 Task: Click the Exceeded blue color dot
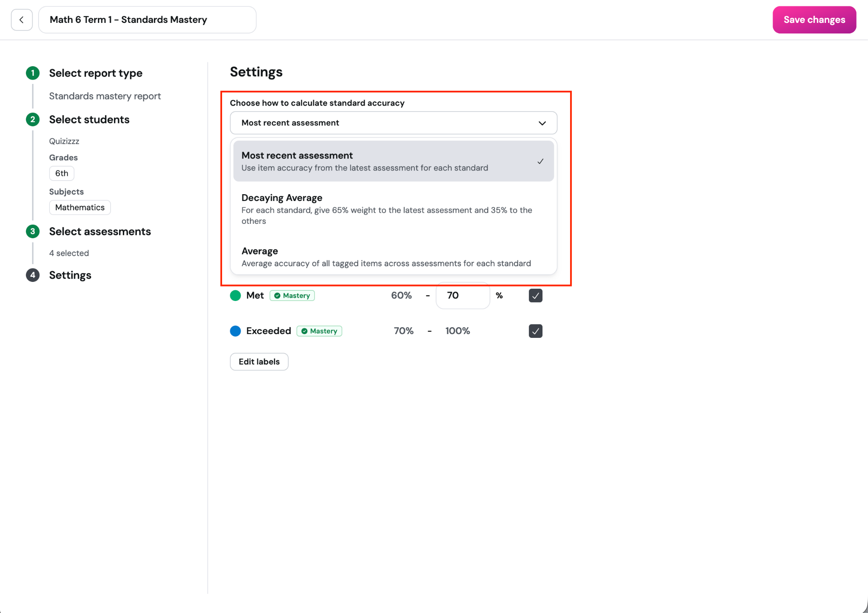tap(235, 331)
